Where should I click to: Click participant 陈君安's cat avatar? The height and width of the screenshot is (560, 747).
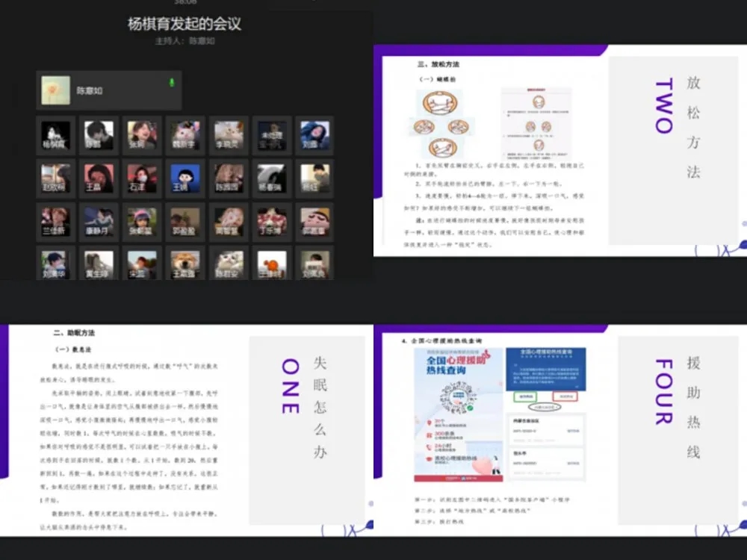229,264
